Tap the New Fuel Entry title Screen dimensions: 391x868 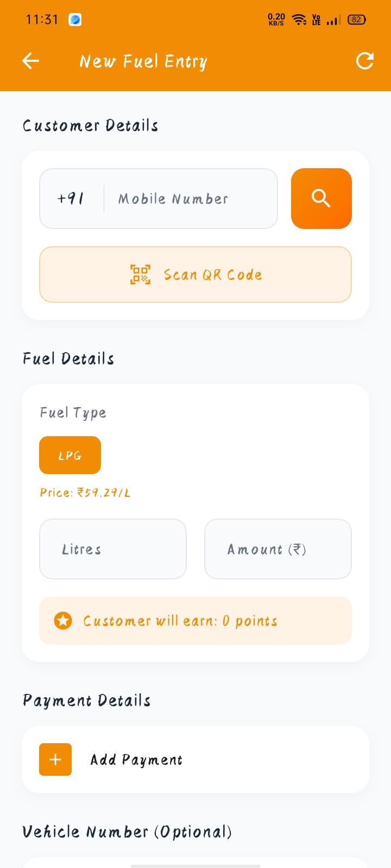coord(143,61)
